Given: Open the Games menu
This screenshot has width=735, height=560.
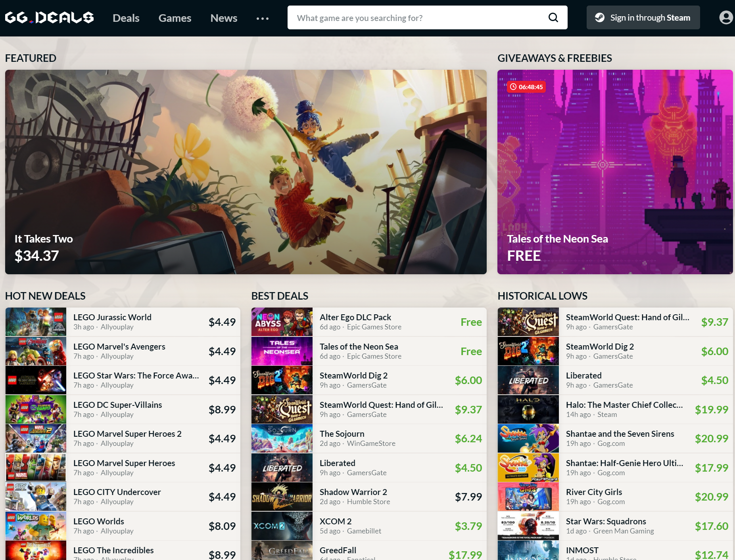Looking at the screenshot, I should point(175,18).
